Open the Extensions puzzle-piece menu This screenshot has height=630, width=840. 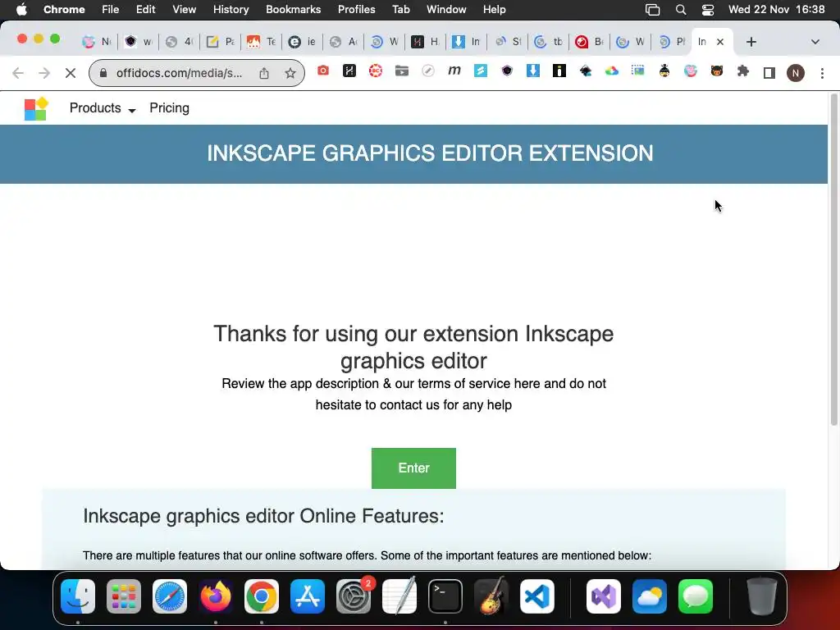743,71
